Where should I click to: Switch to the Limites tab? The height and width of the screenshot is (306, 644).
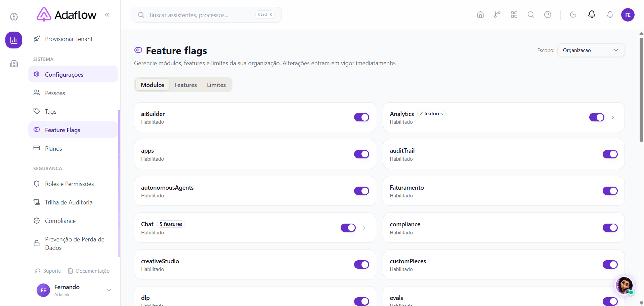pyautogui.click(x=216, y=85)
